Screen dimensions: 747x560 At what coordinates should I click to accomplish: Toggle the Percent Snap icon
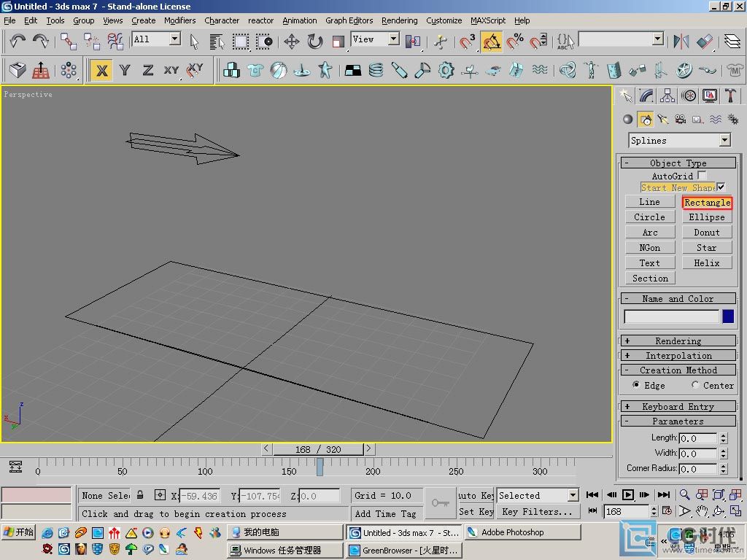pyautogui.click(x=515, y=42)
